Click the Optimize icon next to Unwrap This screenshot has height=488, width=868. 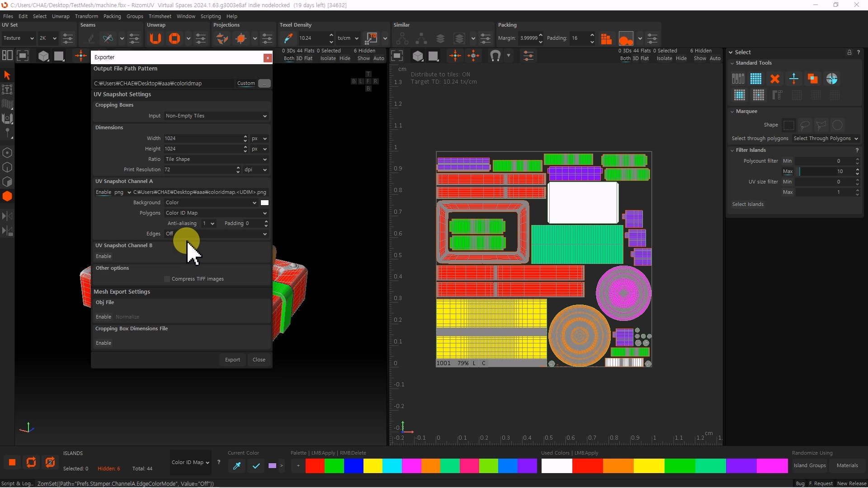pyautogui.click(x=175, y=38)
